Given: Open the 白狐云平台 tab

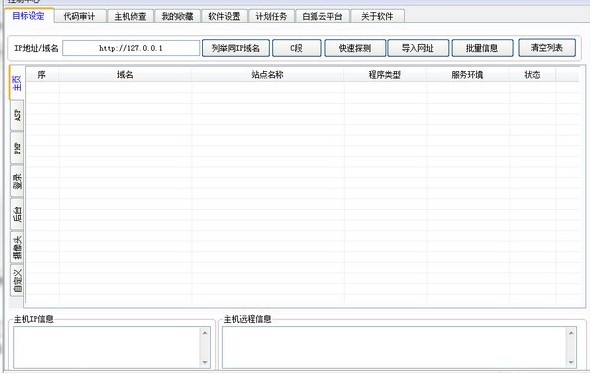Looking at the screenshot, I should tap(322, 16).
